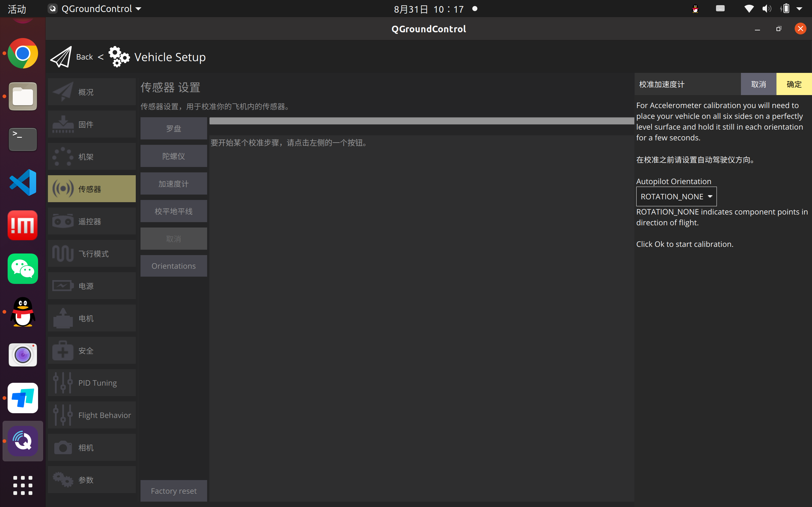The width and height of the screenshot is (812, 507).
Task: Open the 电源 battery icon
Action: click(x=63, y=286)
